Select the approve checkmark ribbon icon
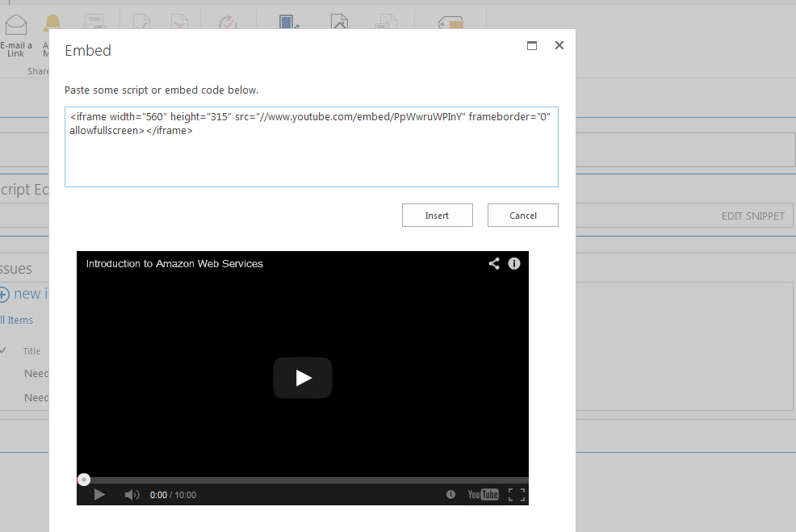 coord(141,22)
